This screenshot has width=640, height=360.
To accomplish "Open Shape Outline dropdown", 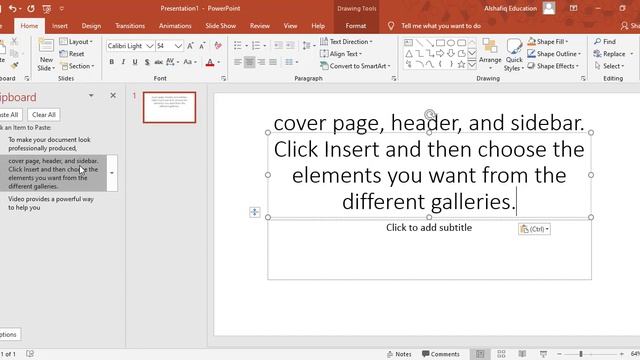I will tap(553, 54).
